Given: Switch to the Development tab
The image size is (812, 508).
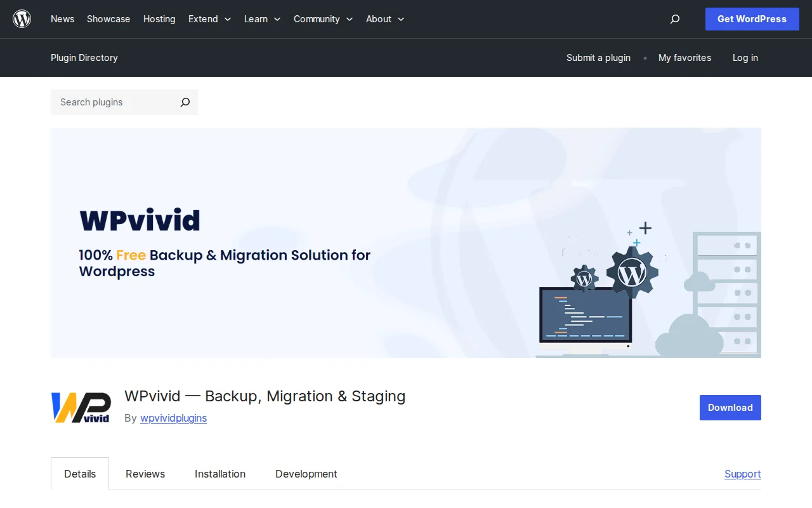Looking at the screenshot, I should (306, 474).
